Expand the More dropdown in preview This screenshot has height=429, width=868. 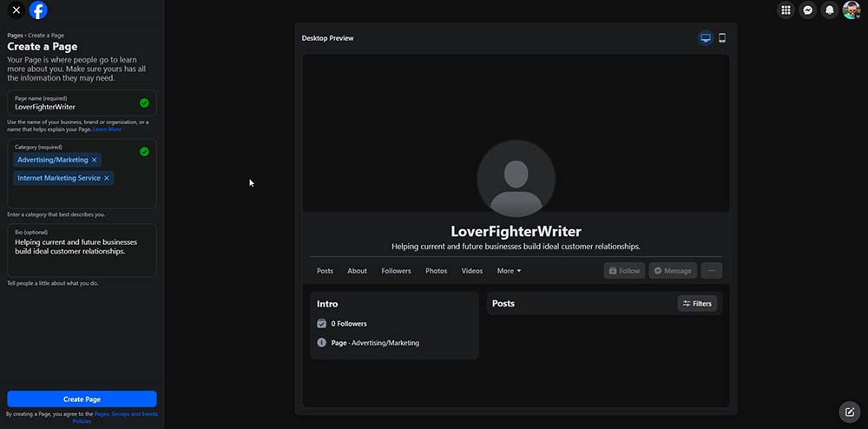coord(509,271)
